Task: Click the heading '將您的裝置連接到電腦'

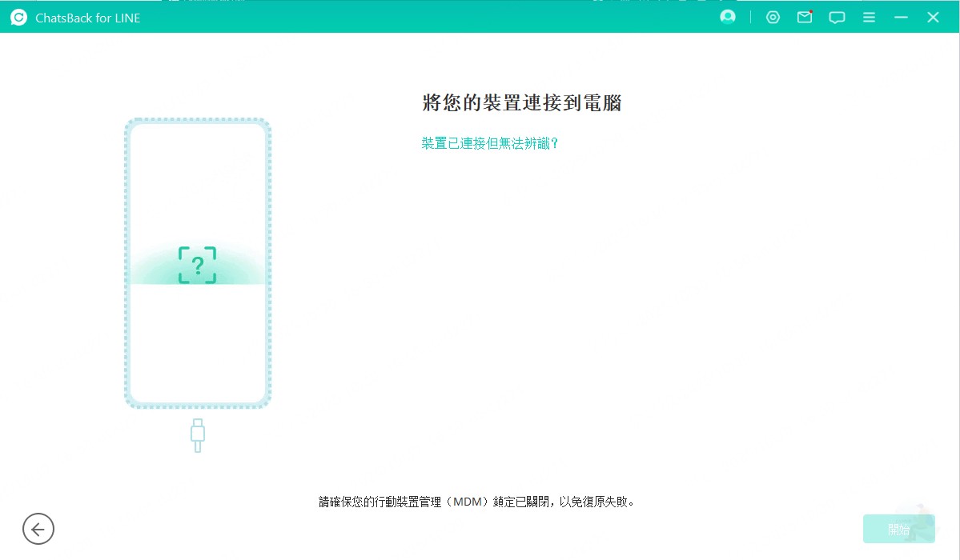Action: [521, 103]
